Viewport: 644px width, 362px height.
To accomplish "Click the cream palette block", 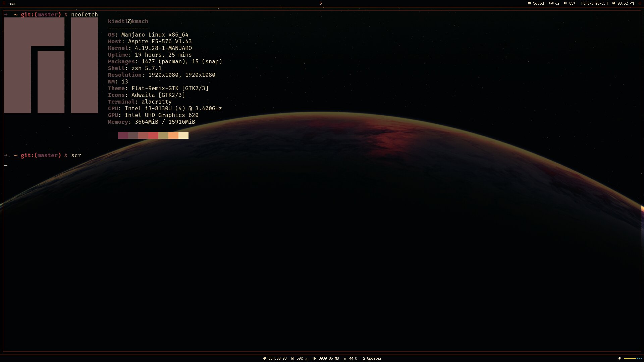I will (183, 135).
